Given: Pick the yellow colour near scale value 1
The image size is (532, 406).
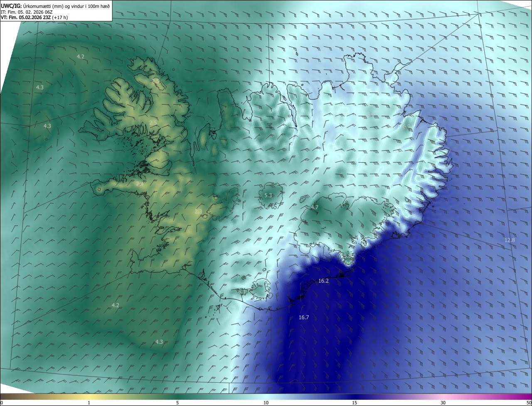Looking at the screenshot, I should [89, 397].
